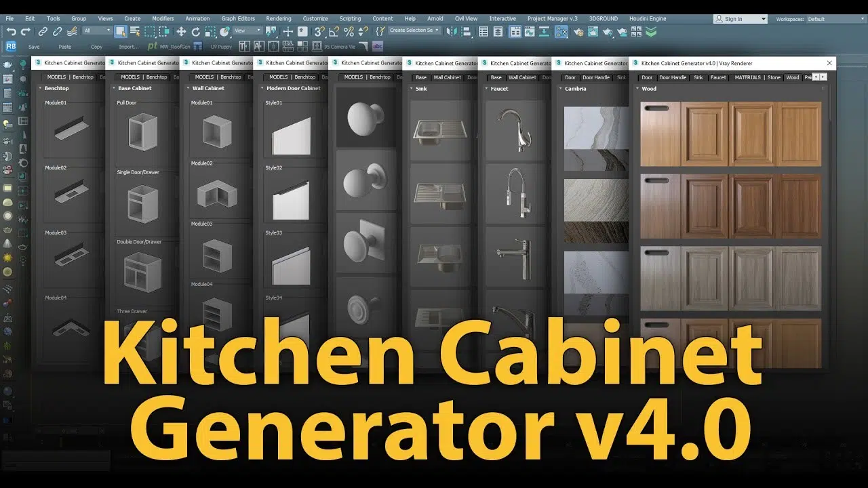This screenshot has height=488, width=868.
Task: Click the Link objects chain icon
Action: tap(43, 31)
